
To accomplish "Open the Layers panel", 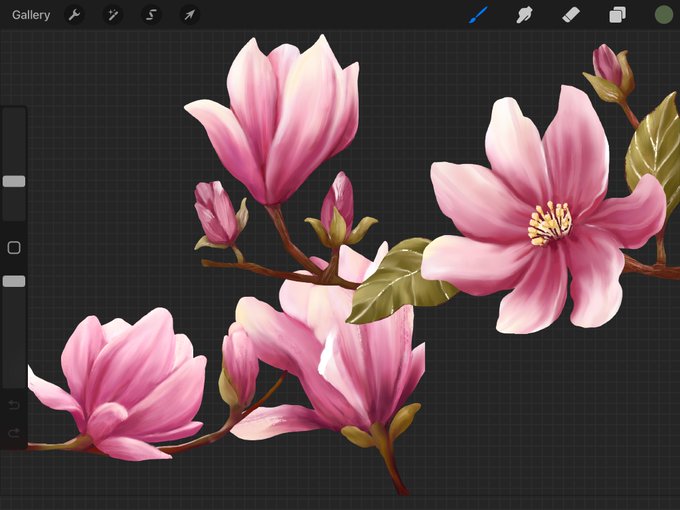I will (617, 15).
